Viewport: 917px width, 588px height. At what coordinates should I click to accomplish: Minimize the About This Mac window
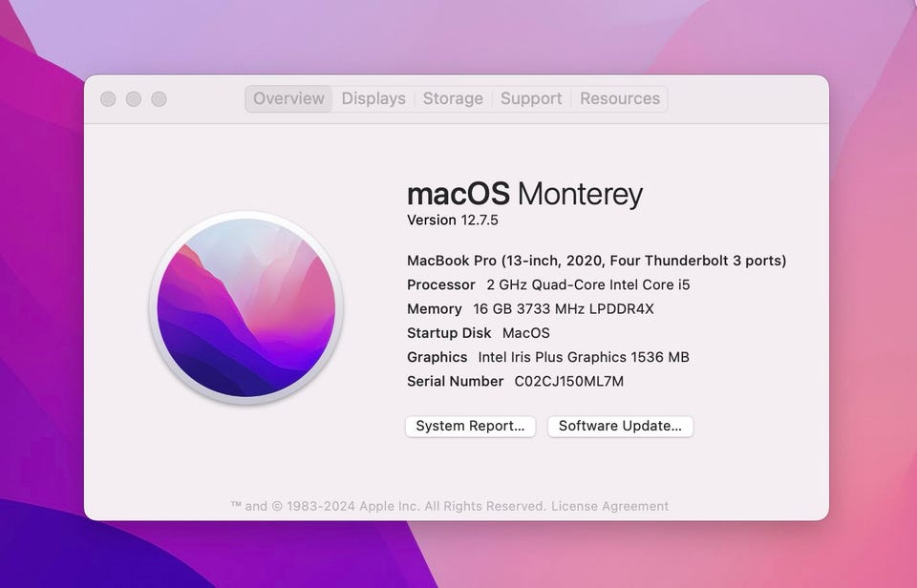click(134, 99)
